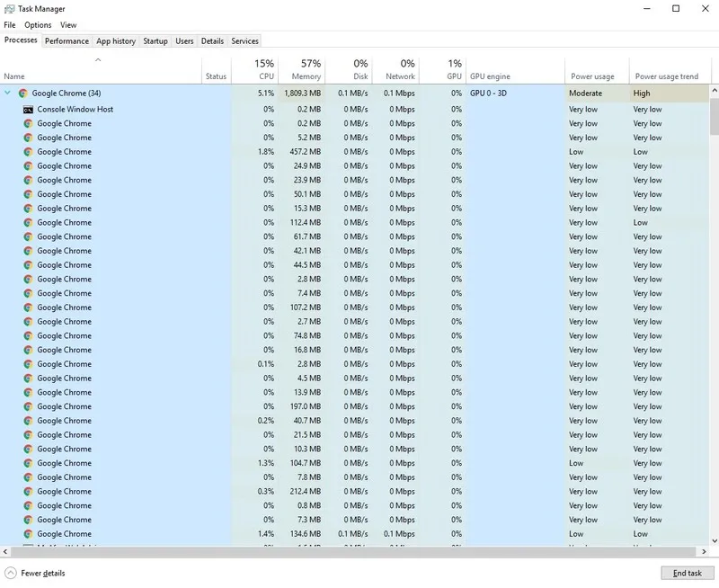Click Chrome icon in the 457.2 MB row

pyautogui.click(x=28, y=152)
